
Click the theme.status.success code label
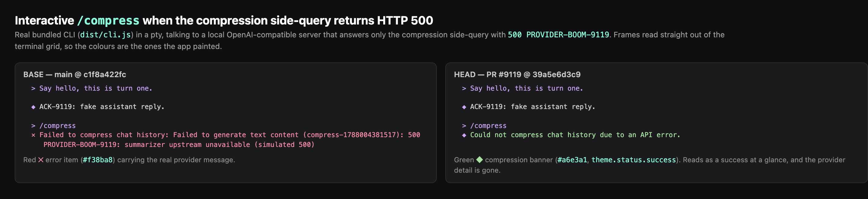pos(634,160)
